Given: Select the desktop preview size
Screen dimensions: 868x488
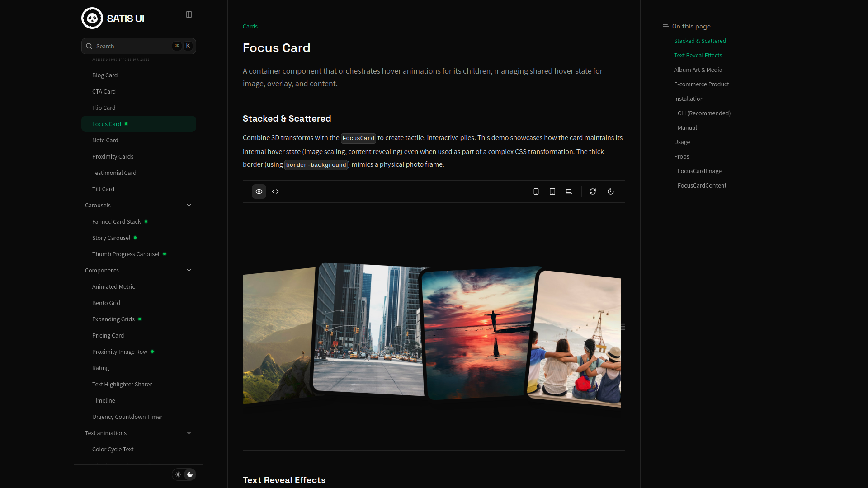Looking at the screenshot, I should (x=568, y=192).
